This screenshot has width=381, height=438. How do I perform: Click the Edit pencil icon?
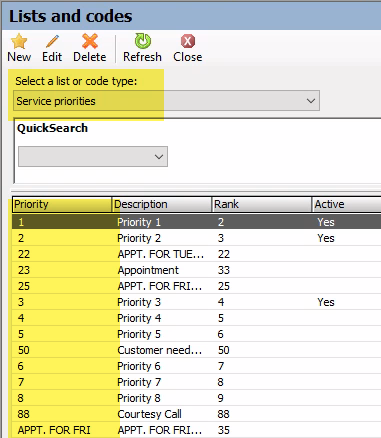tap(52, 41)
